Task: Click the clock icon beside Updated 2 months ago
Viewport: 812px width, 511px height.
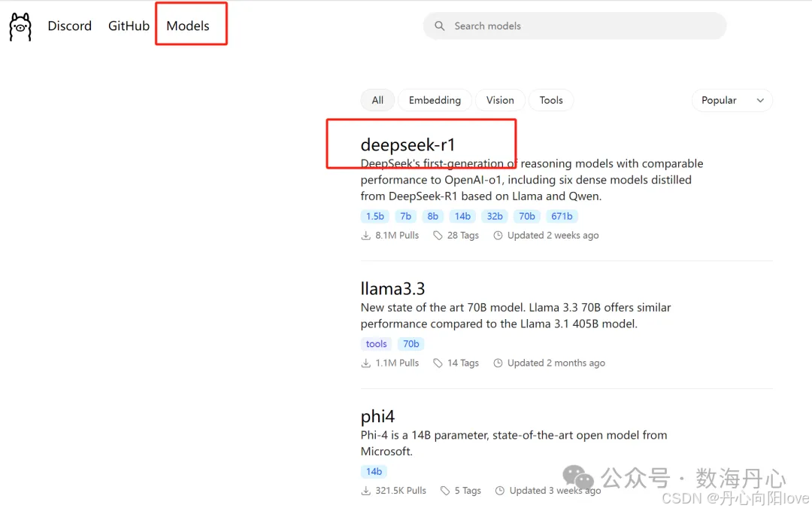Action: (x=498, y=363)
